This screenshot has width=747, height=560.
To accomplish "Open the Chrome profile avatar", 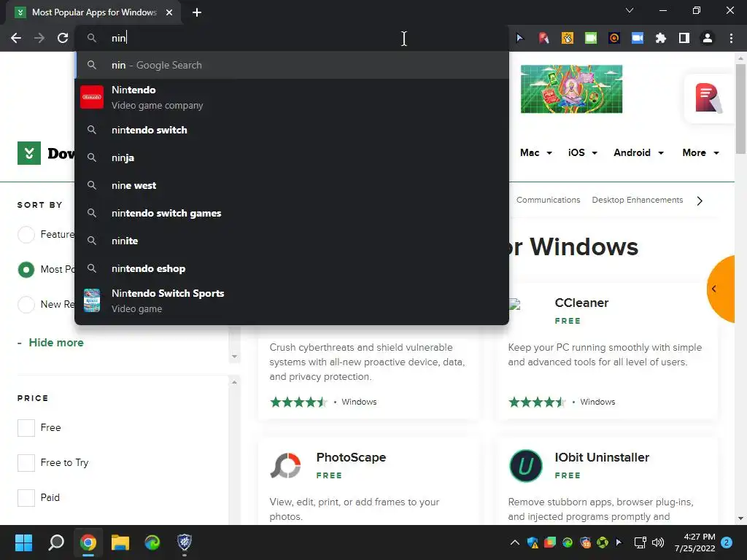I will (x=708, y=38).
